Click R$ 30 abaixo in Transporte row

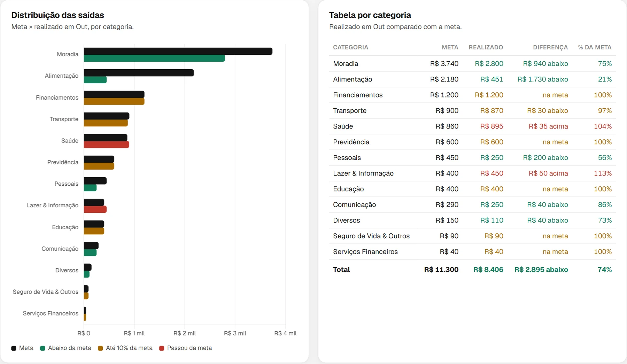[547, 111]
